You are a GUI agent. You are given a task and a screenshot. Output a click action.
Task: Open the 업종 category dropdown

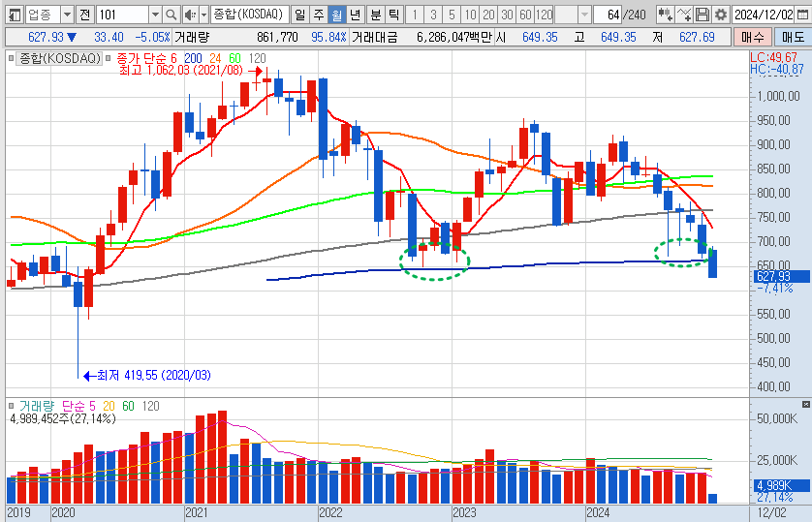click(x=67, y=15)
